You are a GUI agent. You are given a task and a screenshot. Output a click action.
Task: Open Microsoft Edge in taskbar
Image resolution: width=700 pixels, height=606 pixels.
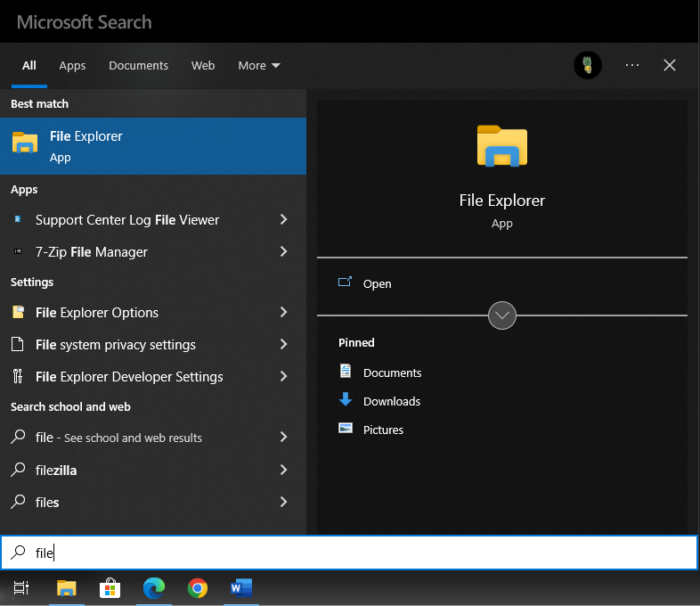(x=154, y=587)
